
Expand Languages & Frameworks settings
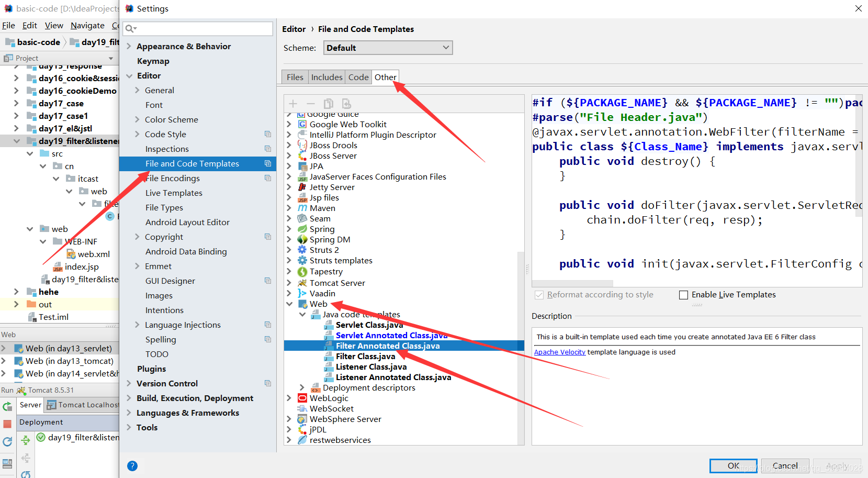pyautogui.click(x=129, y=413)
